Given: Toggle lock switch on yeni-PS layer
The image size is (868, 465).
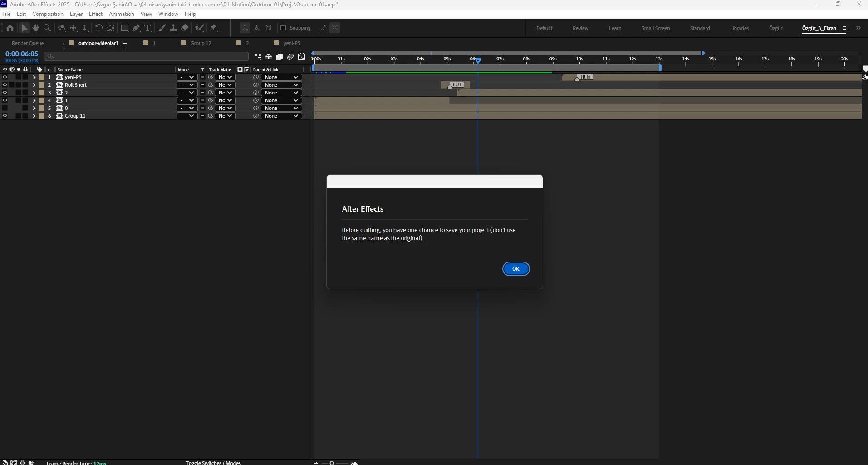Looking at the screenshot, I should click(x=25, y=77).
